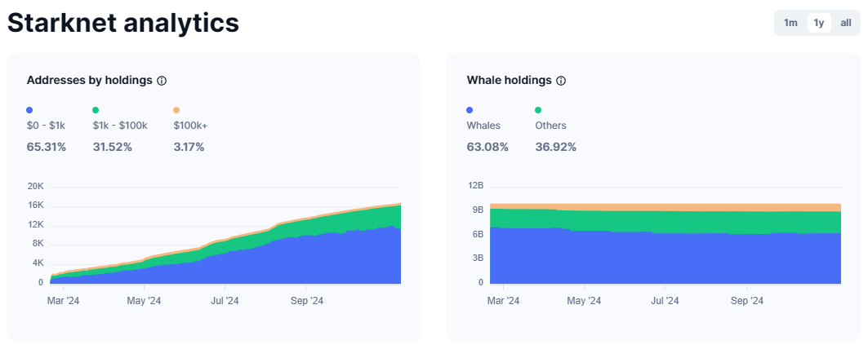Viewport: 868px width, 349px height.
Task: Open info icon next to Addresses by holdings
Action: tap(162, 81)
